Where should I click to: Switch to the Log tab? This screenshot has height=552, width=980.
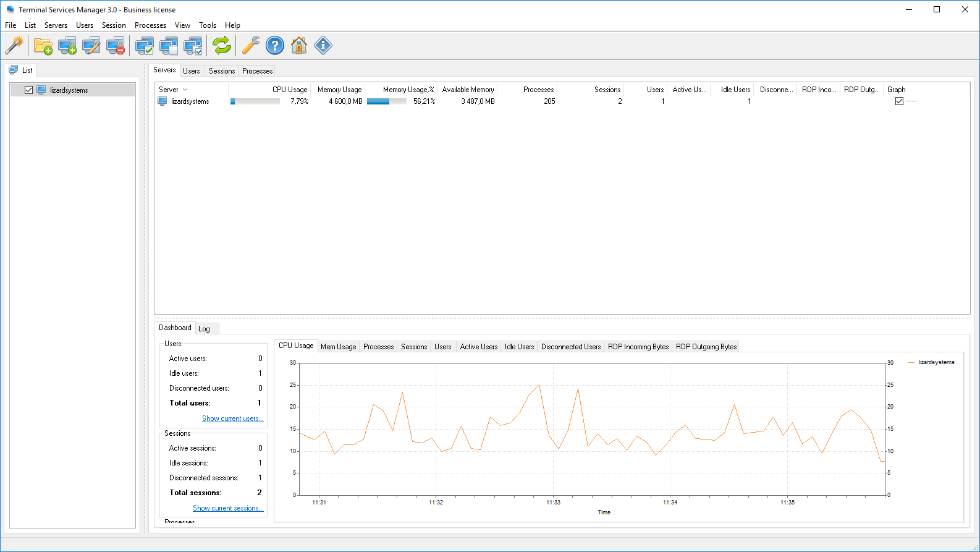pyautogui.click(x=204, y=329)
